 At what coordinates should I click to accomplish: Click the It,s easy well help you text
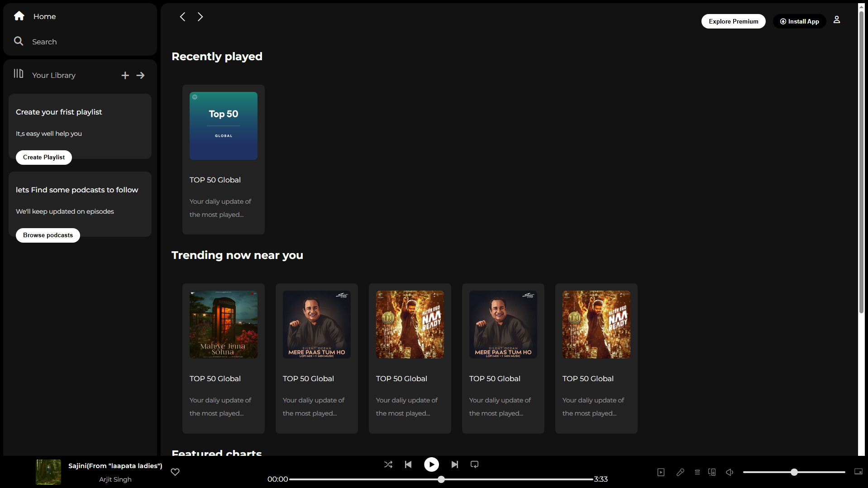point(49,134)
